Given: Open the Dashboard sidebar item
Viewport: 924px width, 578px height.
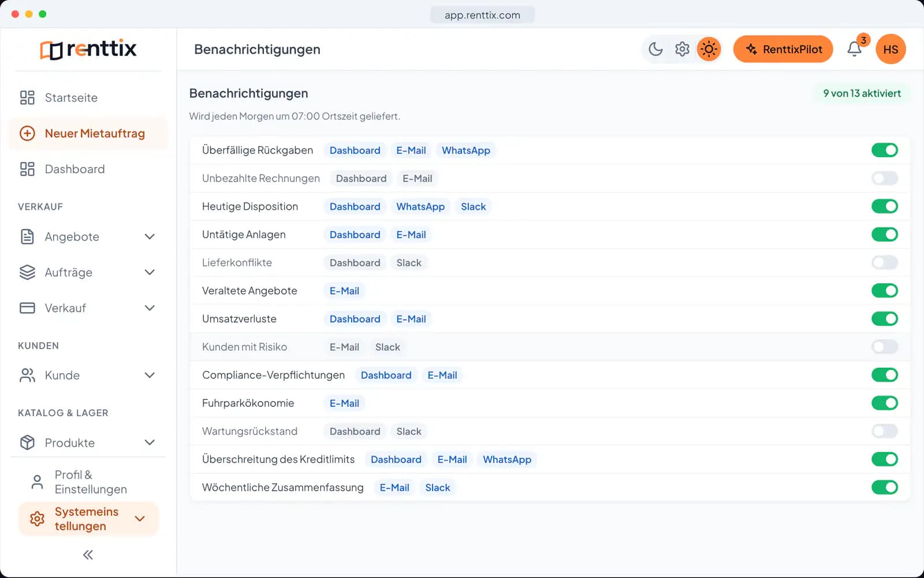Looking at the screenshot, I should 88,169.
